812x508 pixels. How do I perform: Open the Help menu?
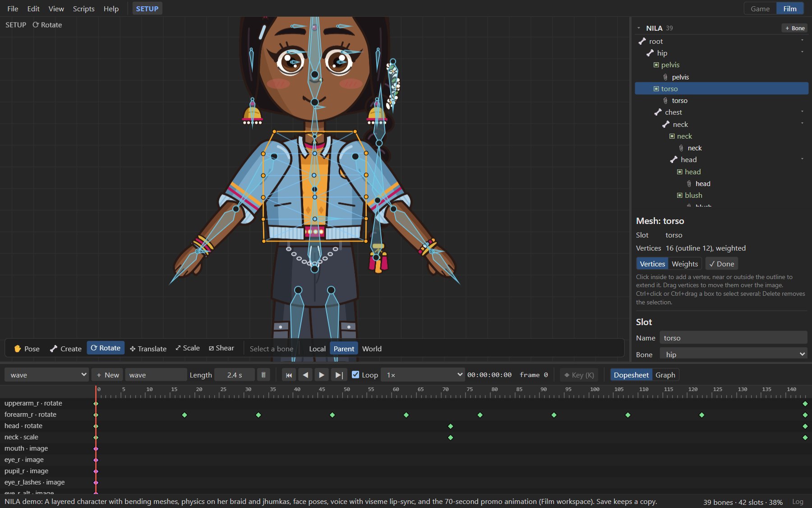(111, 9)
